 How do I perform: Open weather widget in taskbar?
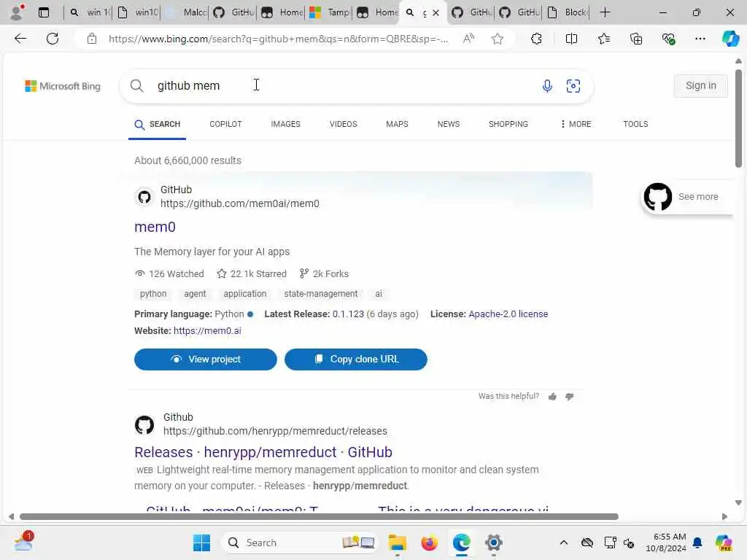(24, 542)
